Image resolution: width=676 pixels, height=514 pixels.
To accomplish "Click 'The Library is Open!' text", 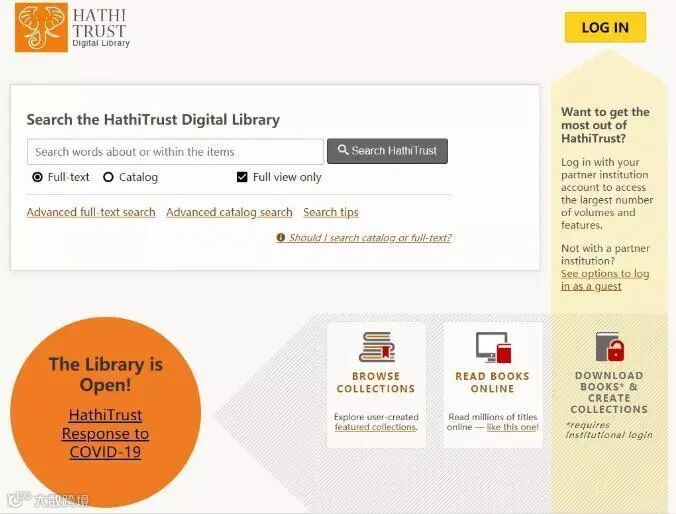I will click(x=106, y=374).
